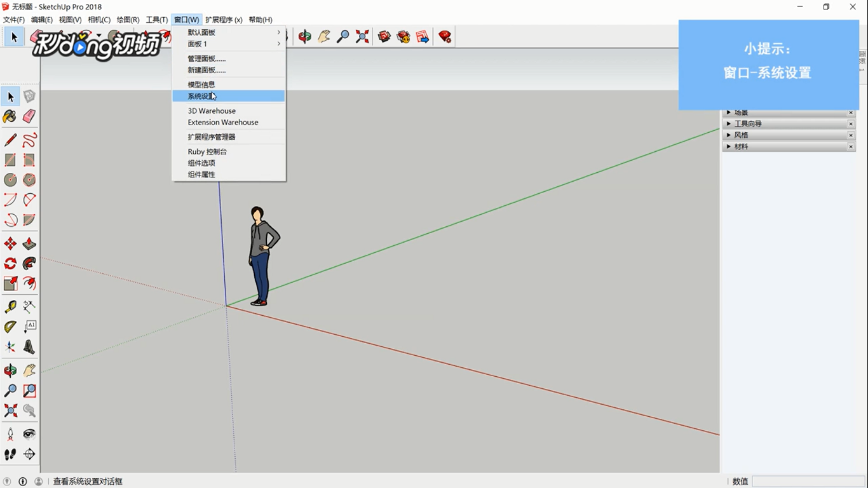Click Zoom Extents in top toolbar
This screenshot has width=868, height=488.
pyautogui.click(x=362, y=37)
